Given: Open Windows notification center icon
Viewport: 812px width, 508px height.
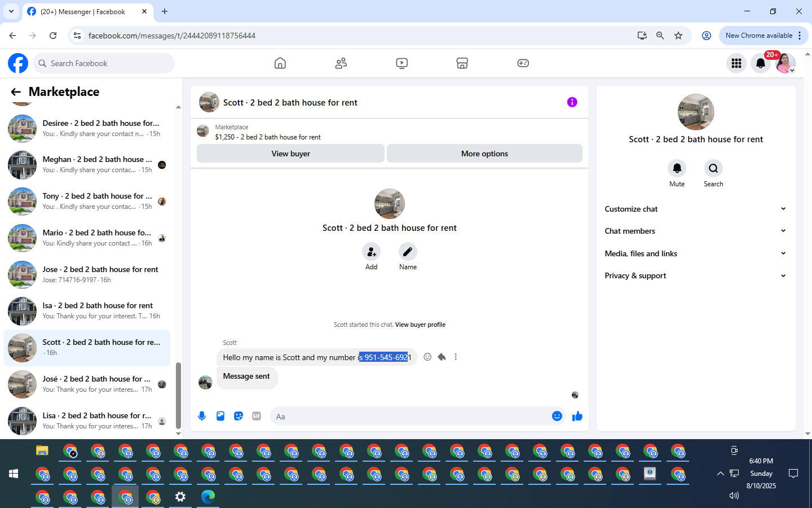Looking at the screenshot, I should click(x=793, y=474).
